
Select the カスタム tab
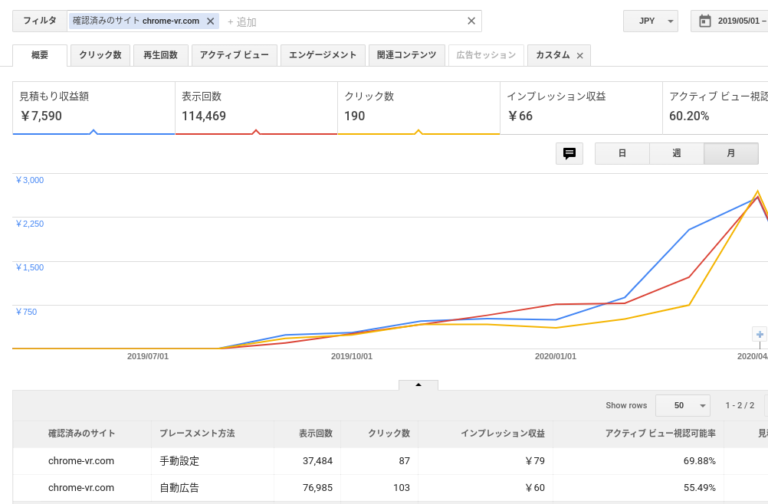point(552,55)
